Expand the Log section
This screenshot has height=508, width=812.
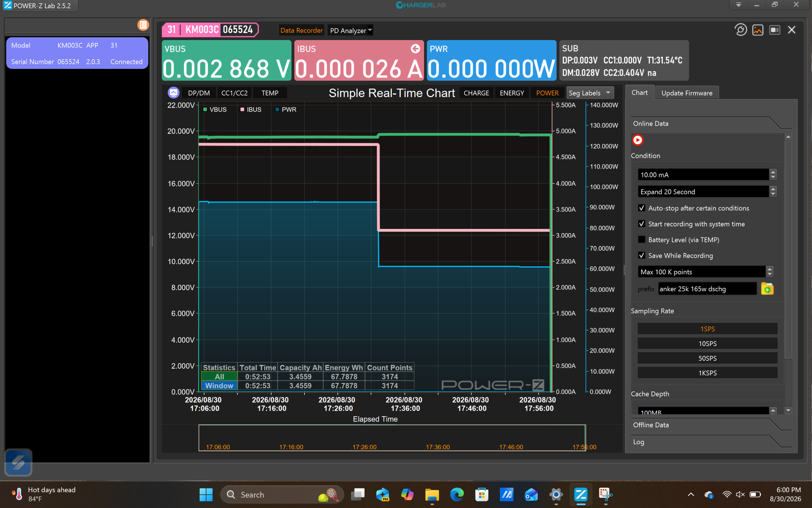pos(710,442)
